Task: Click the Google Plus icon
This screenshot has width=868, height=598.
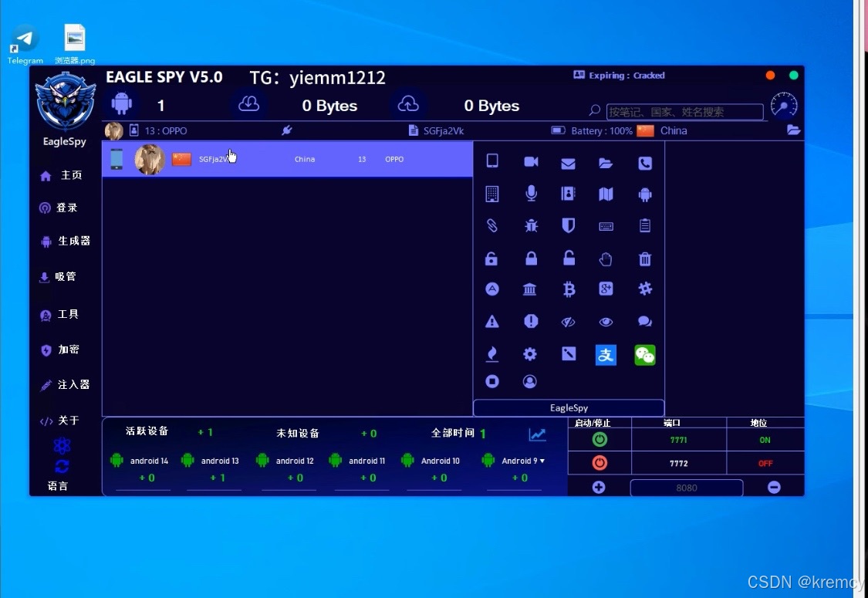Action: pos(606,289)
